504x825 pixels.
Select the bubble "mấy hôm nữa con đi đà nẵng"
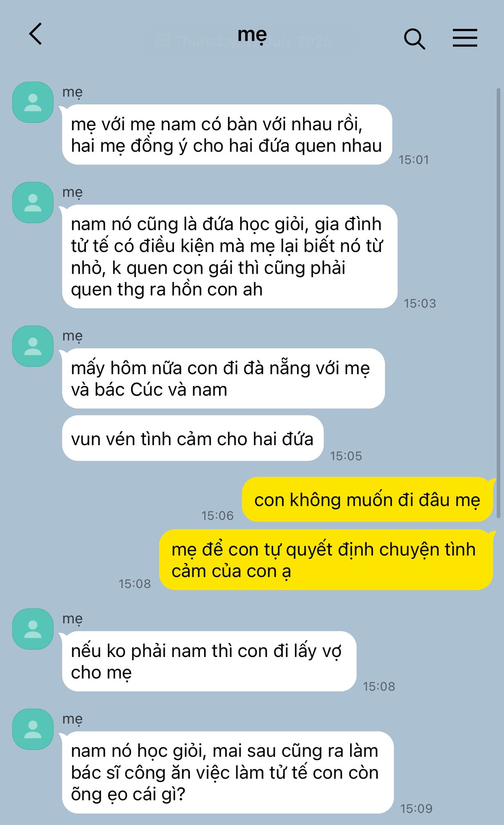tap(223, 379)
